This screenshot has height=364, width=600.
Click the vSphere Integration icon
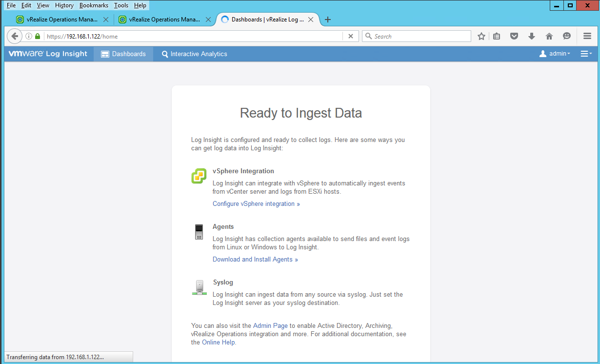[x=199, y=176]
